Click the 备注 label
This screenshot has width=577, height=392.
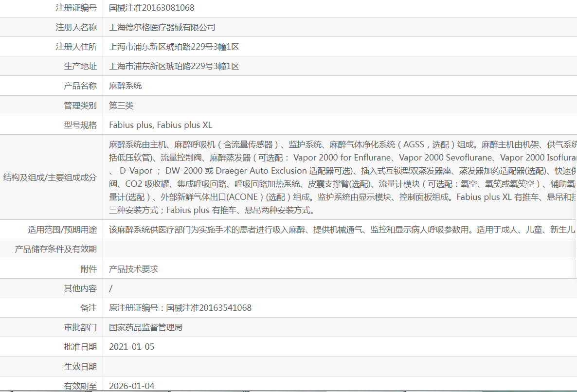[x=89, y=308]
